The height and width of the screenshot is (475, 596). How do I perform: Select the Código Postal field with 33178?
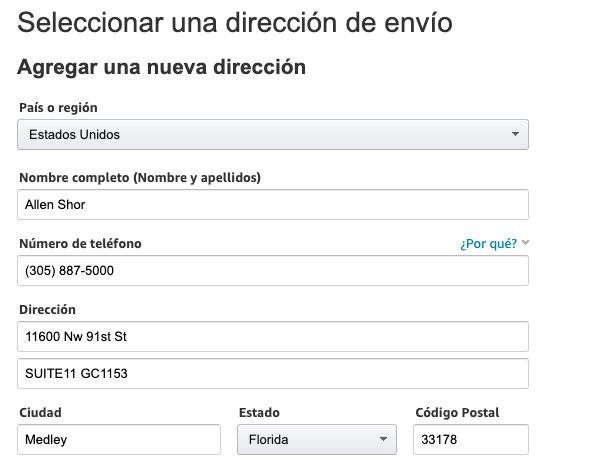click(x=471, y=440)
